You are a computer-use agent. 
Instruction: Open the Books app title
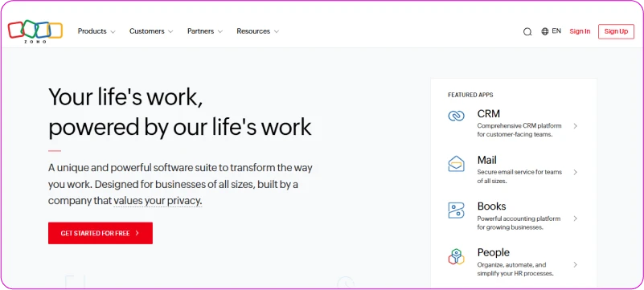pos(491,206)
